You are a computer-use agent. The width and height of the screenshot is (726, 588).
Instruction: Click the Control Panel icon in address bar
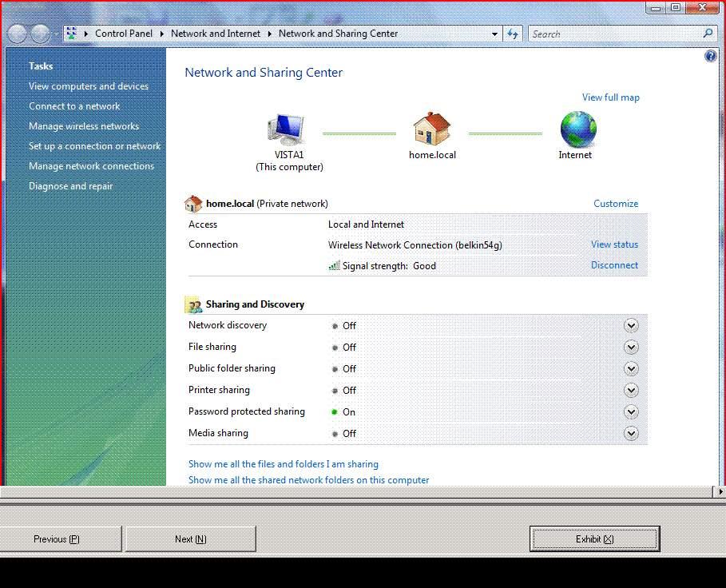(x=72, y=34)
